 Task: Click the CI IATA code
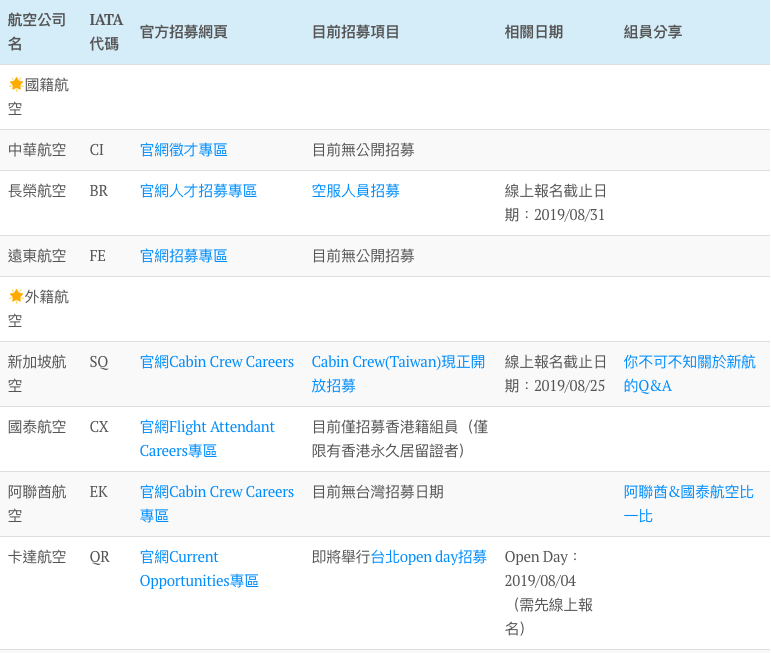[97, 150]
